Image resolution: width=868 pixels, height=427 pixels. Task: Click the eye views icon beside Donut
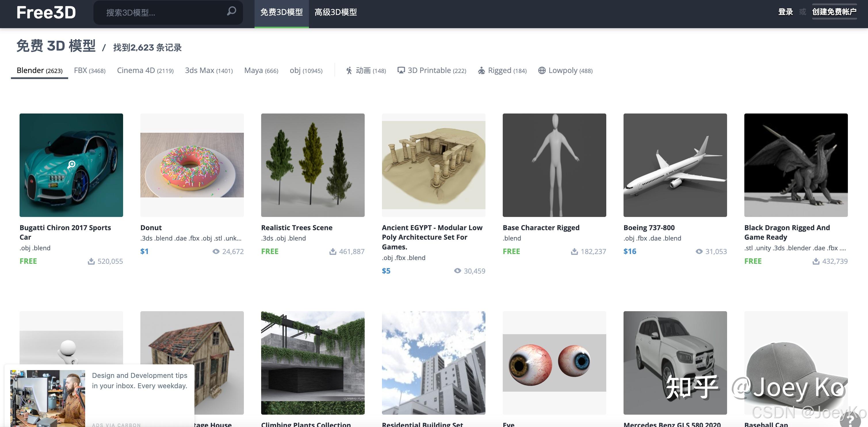217,251
